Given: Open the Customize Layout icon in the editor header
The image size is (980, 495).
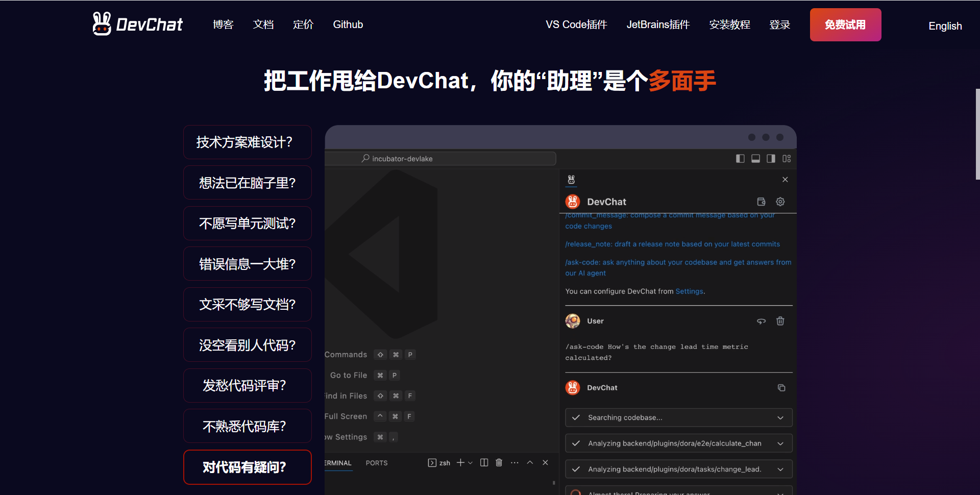Looking at the screenshot, I should [787, 158].
